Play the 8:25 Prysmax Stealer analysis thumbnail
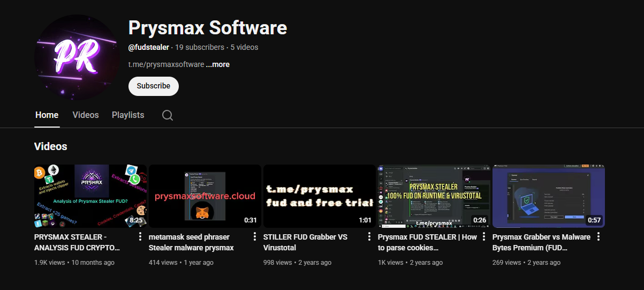Viewport: 644px width, 290px height. point(90,196)
